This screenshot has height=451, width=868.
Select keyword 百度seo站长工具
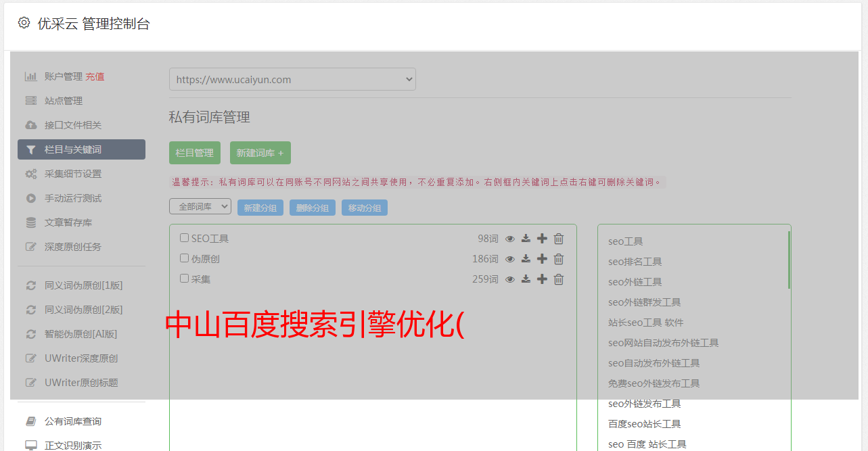(x=645, y=424)
